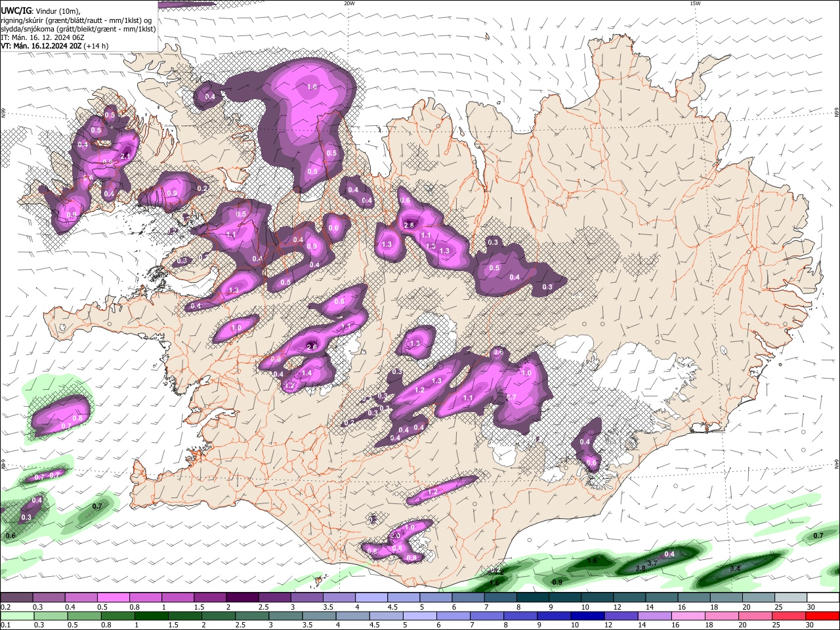This screenshot has height=630, width=840.
Task: Click the '2.6' snowfall value on the map
Action: [312, 346]
